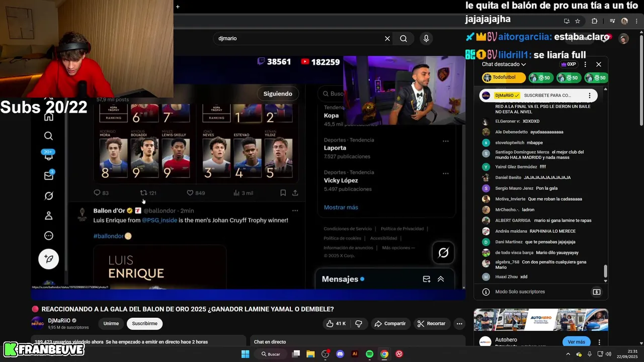Image resolution: width=644 pixels, height=362 pixels.
Task: Open the Grok icon in X sidebar
Action: coord(49,196)
